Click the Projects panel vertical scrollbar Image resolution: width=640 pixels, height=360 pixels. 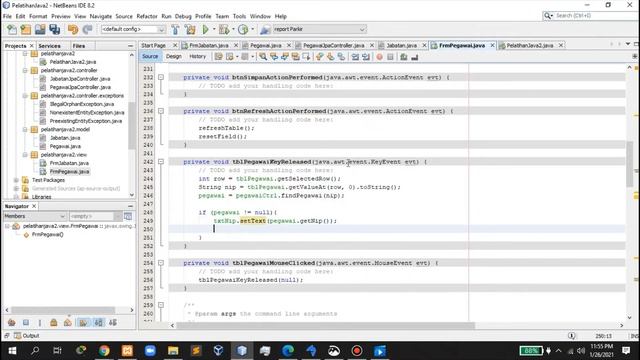131,125
